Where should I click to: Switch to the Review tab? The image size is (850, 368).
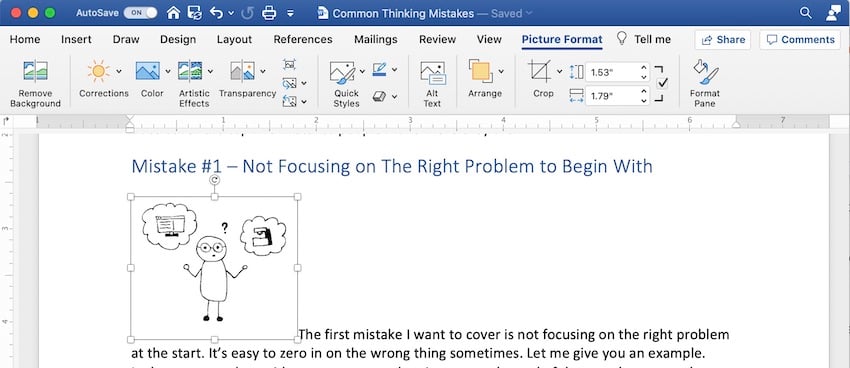click(x=437, y=39)
